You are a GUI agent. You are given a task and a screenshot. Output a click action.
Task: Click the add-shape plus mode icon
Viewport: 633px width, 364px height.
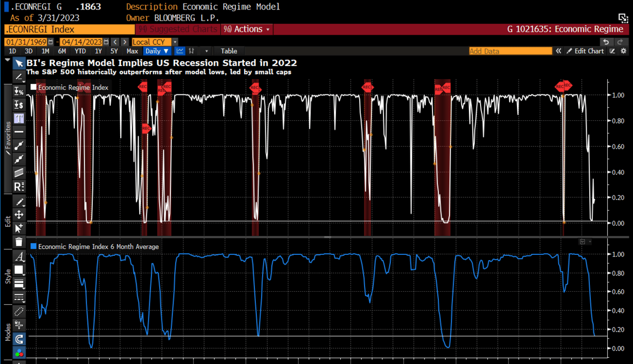19,325
